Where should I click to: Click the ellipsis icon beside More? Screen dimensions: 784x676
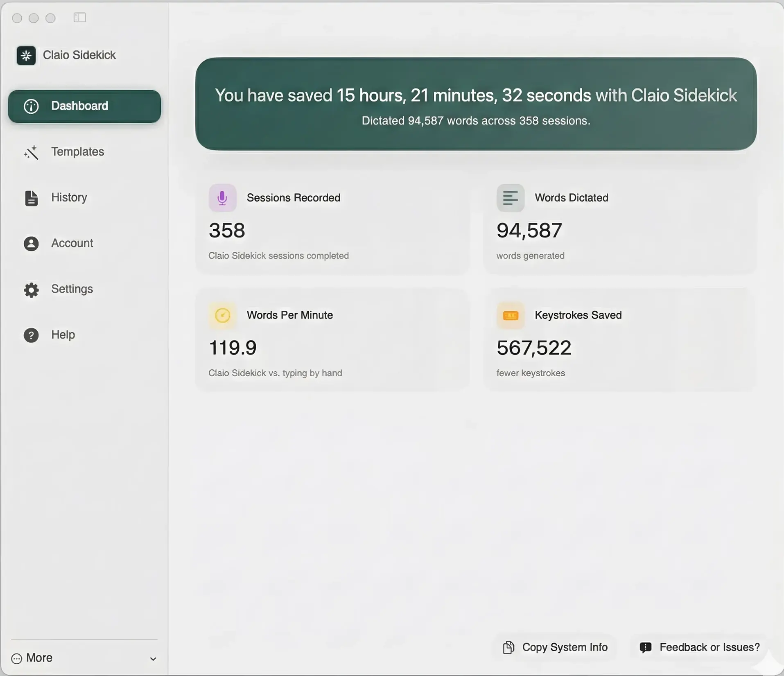[17, 658]
